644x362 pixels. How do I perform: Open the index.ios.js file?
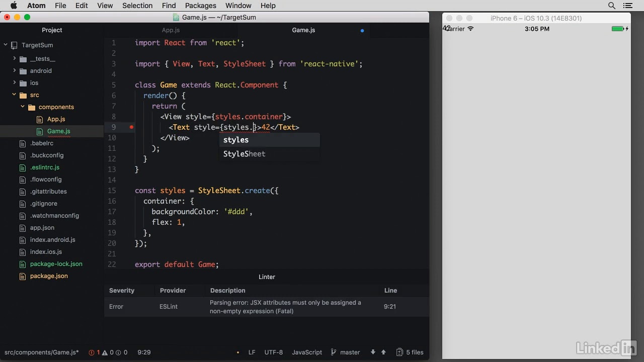coord(46,252)
